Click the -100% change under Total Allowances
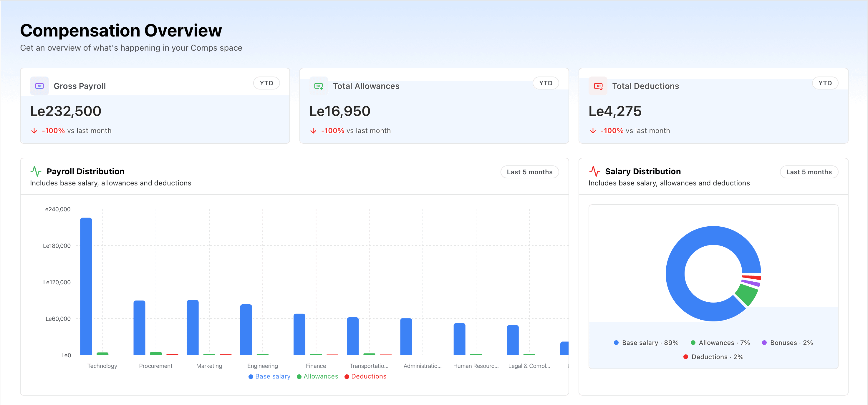The image size is (868, 405). coord(333,131)
